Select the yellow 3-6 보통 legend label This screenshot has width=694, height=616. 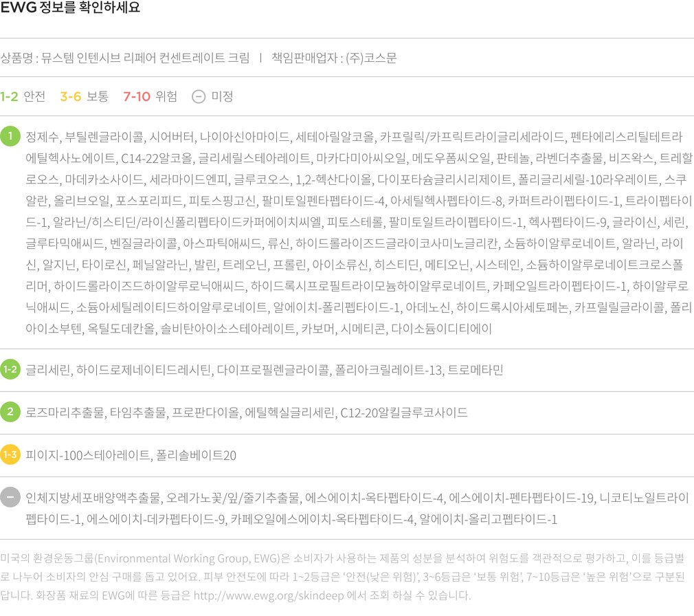pyautogui.click(x=84, y=96)
